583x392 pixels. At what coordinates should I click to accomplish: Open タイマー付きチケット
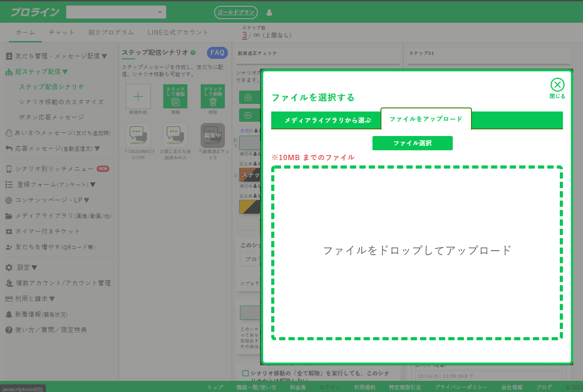[x=43, y=231]
